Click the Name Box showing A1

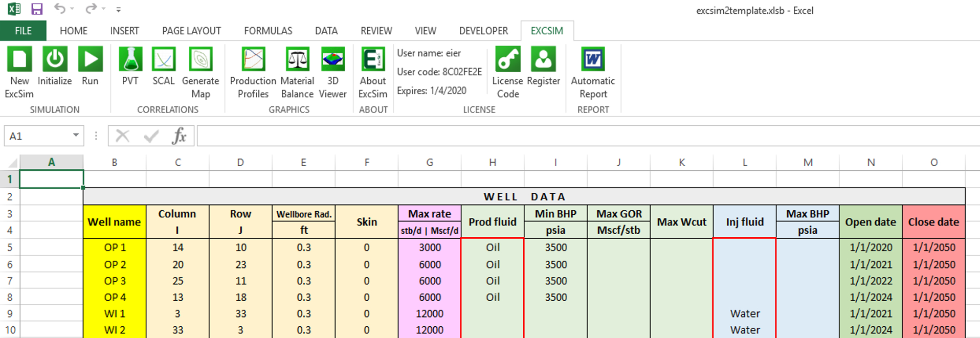[37, 136]
